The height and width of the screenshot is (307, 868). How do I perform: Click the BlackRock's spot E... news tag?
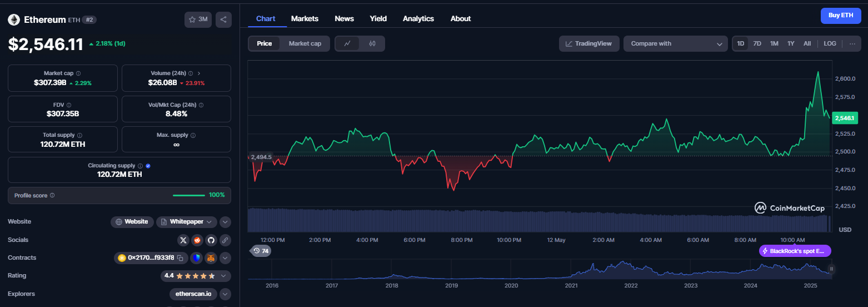(795, 251)
